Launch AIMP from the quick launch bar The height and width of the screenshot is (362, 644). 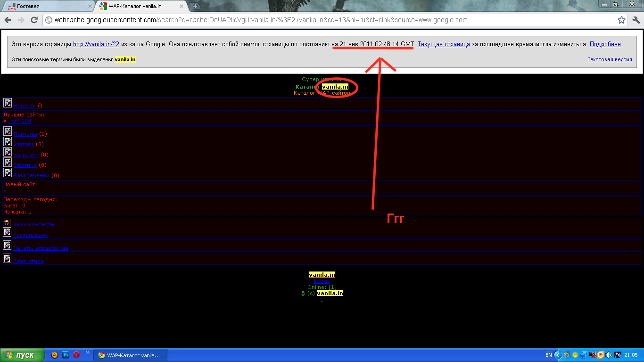tap(55, 355)
